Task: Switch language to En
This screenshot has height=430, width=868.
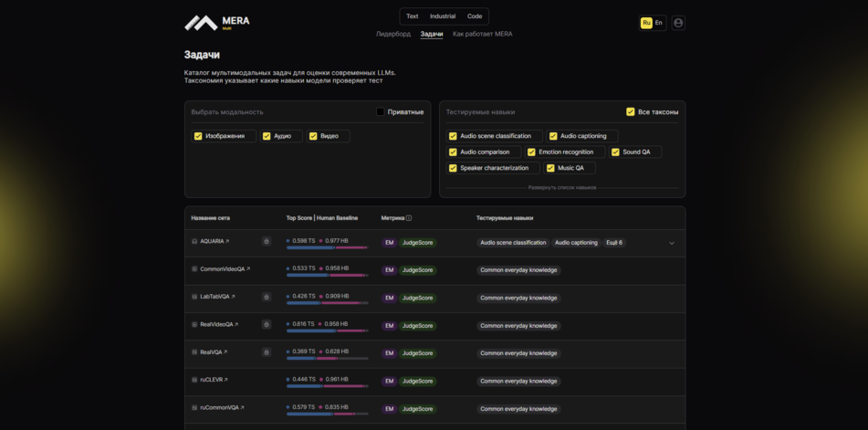Action: pyautogui.click(x=659, y=23)
